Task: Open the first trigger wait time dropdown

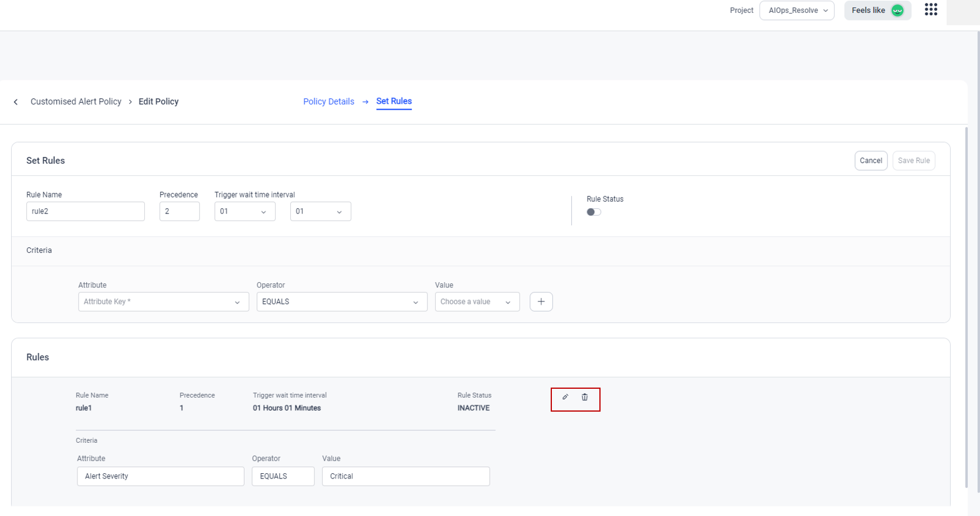Action: tap(245, 211)
